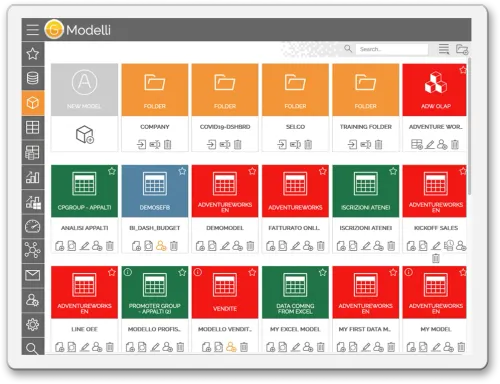This screenshot has width=500, height=384.
Task: Open chart dashboard sidebar icon
Action: (33, 202)
